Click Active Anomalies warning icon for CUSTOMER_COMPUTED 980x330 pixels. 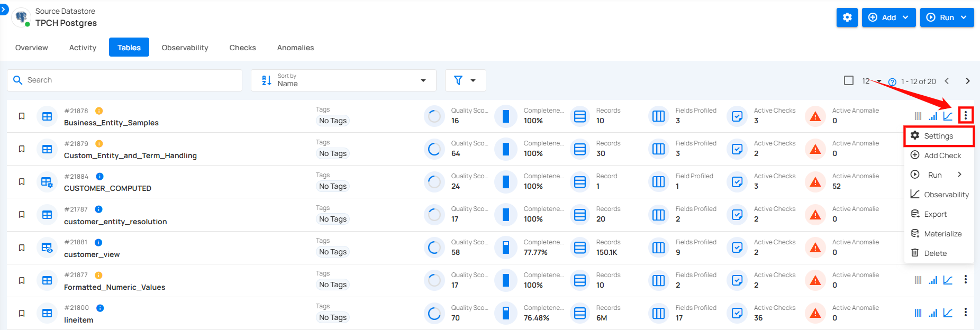tap(815, 182)
